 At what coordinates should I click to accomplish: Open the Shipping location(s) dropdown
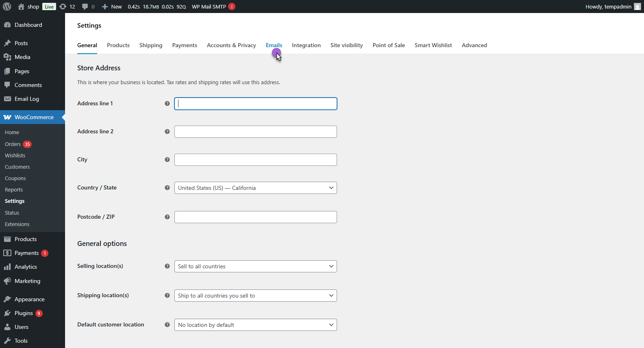[x=255, y=296]
